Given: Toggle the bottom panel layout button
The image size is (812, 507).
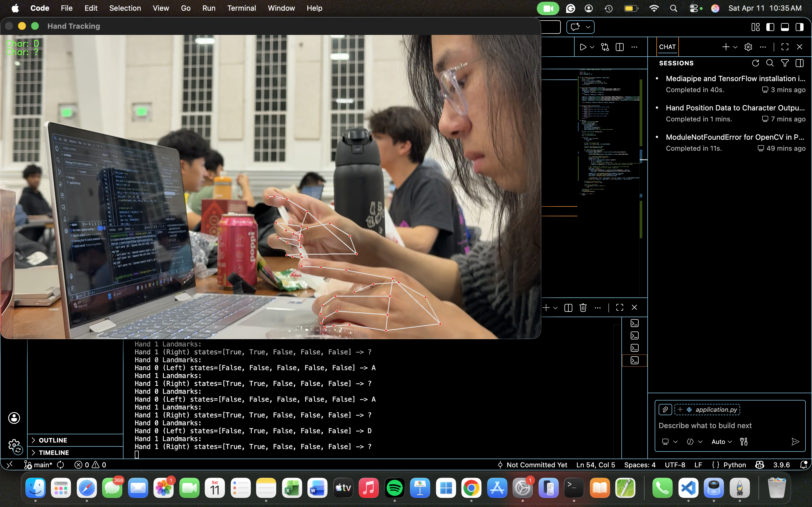Looking at the screenshot, I should [785, 27].
